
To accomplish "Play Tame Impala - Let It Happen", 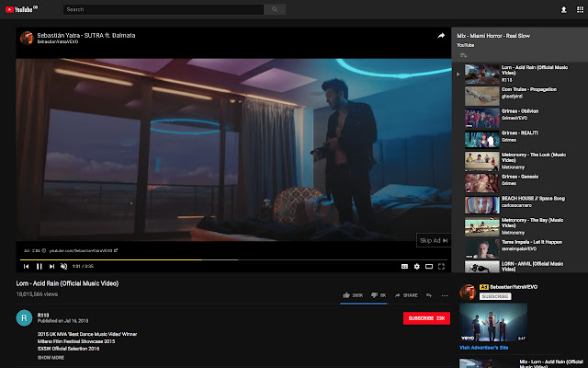I will [x=519, y=248].
